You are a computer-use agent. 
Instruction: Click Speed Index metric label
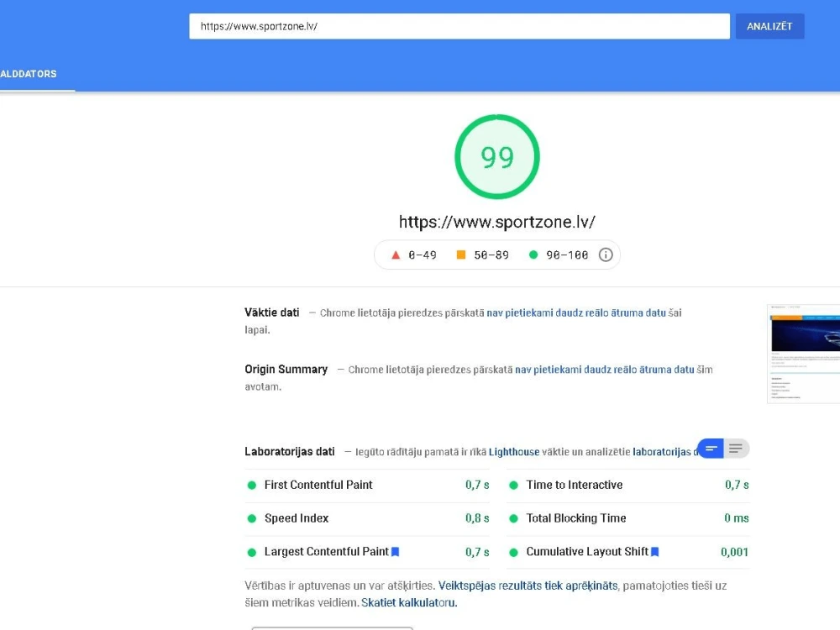click(x=297, y=518)
